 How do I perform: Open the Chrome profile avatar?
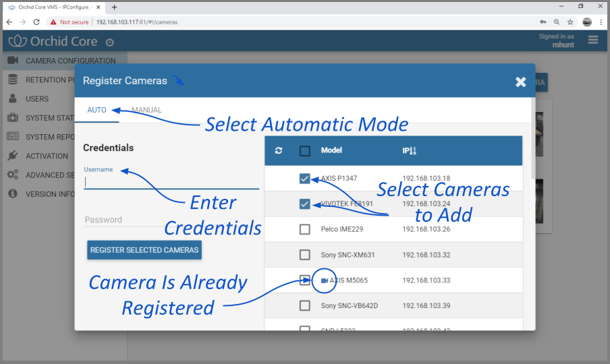[587, 22]
